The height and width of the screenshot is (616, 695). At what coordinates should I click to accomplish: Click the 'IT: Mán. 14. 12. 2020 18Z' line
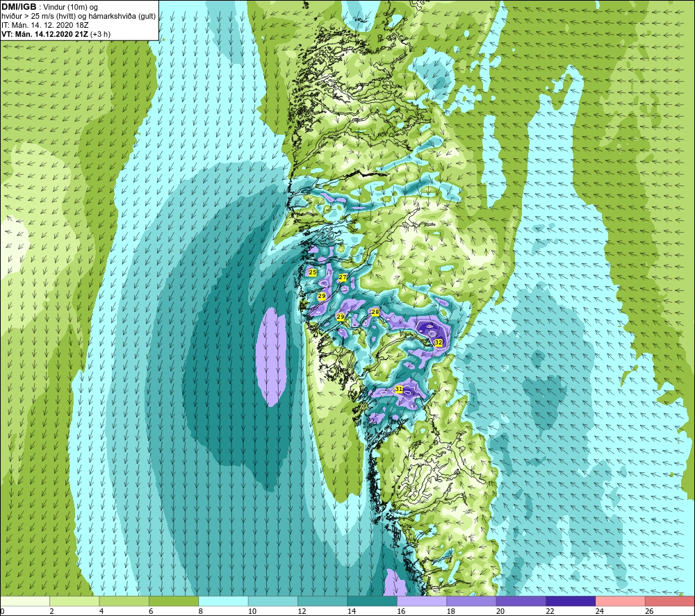click(x=44, y=25)
